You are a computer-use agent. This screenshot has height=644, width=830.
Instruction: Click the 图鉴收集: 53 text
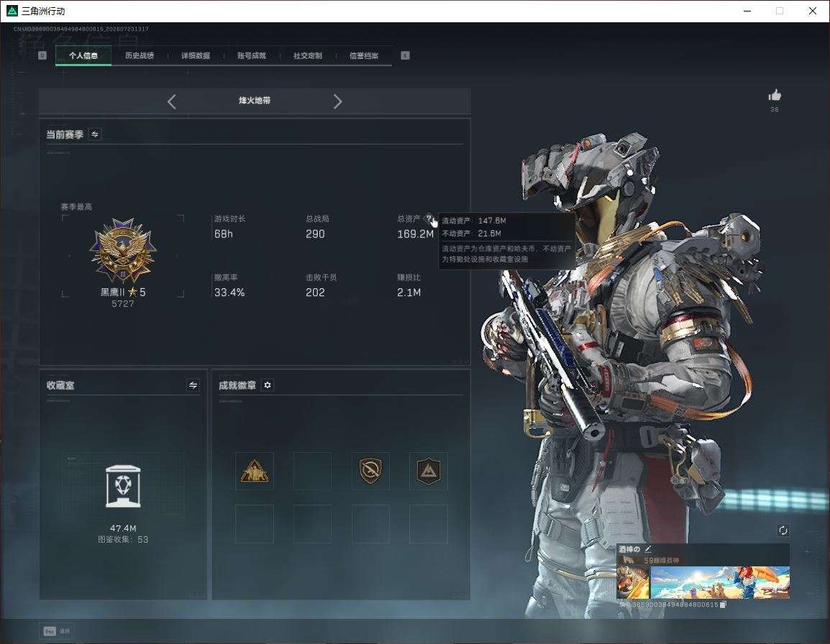(123, 539)
